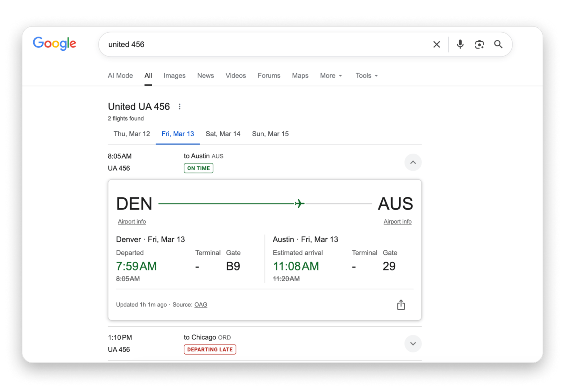This screenshot has width=565, height=392.
Task: Share the DEN to AUS flight details
Action: [x=401, y=305]
